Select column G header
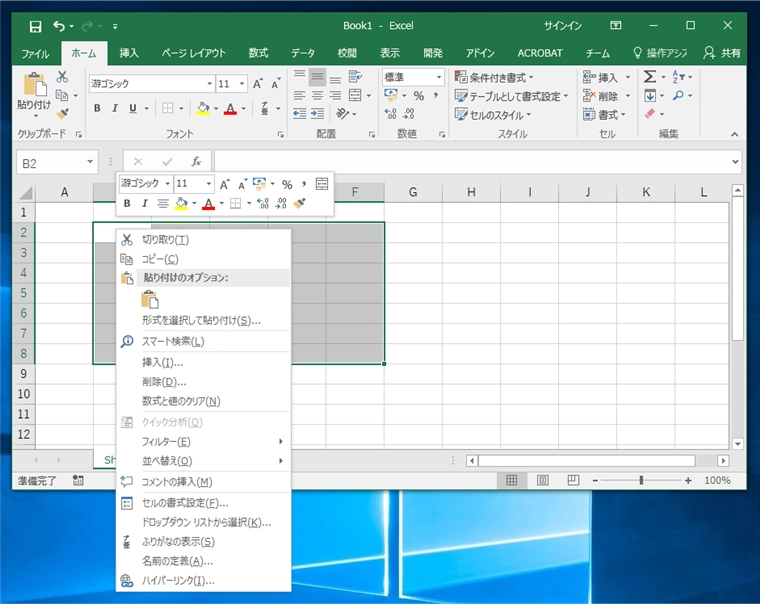 [413, 192]
